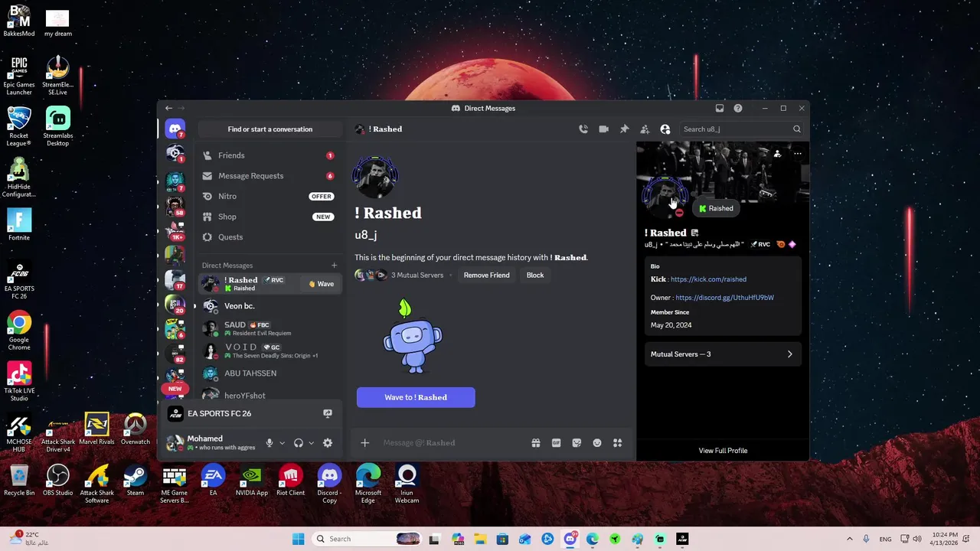The width and height of the screenshot is (980, 551).
Task: Send a gift via gift icon
Action: point(536,443)
